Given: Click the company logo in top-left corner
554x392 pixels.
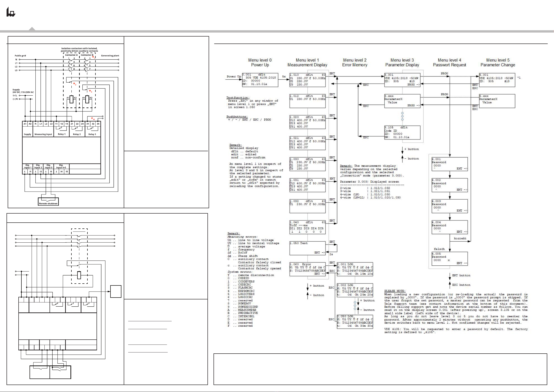Looking at the screenshot, I should point(11,12).
